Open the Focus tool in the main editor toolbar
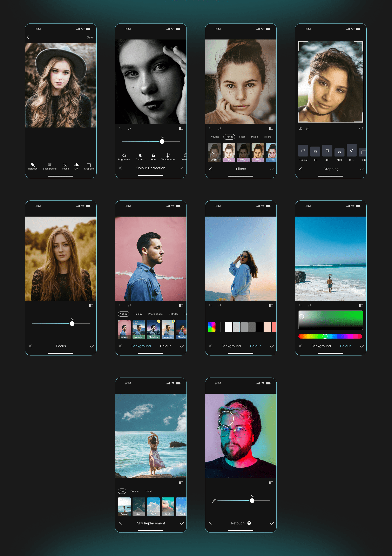This screenshot has width=392, height=556. [65, 166]
